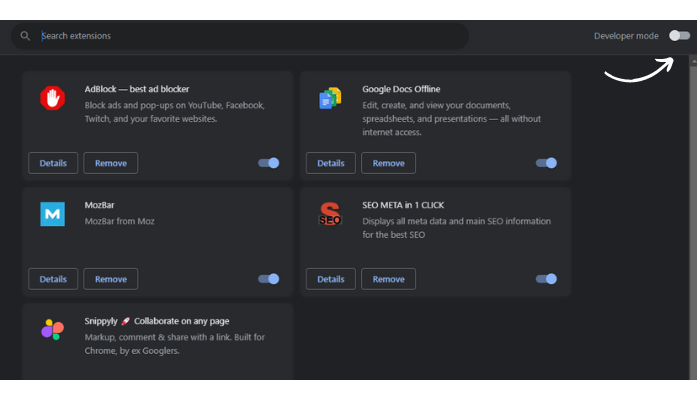This screenshot has height=400, width=700.
Task: Remove Google Docs Offline extension
Action: click(x=388, y=163)
